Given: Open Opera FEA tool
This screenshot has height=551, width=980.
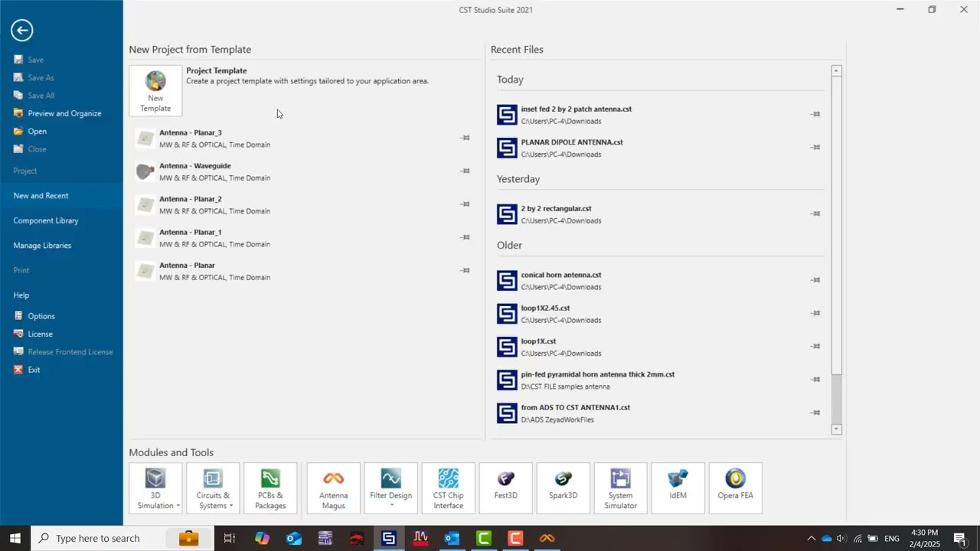Looking at the screenshot, I should 735,488.
